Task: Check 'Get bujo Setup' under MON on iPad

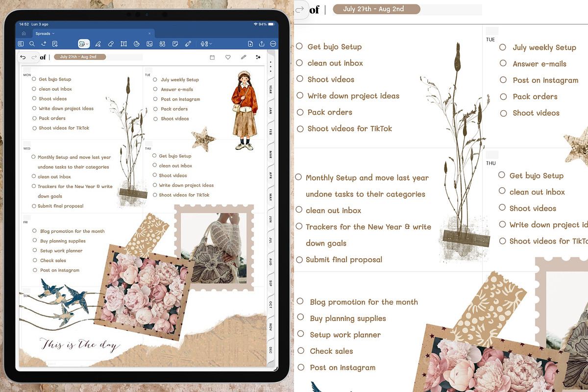Action: pyautogui.click(x=34, y=79)
